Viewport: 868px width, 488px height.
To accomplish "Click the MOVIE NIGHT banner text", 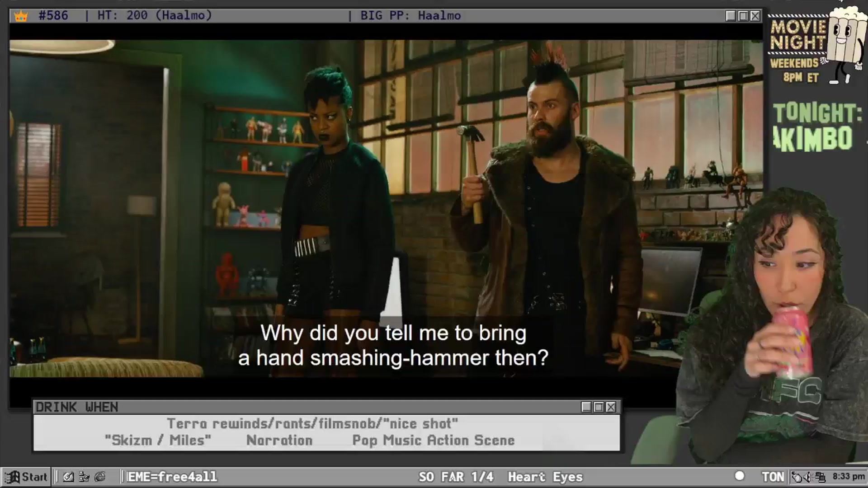I will [798, 35].
